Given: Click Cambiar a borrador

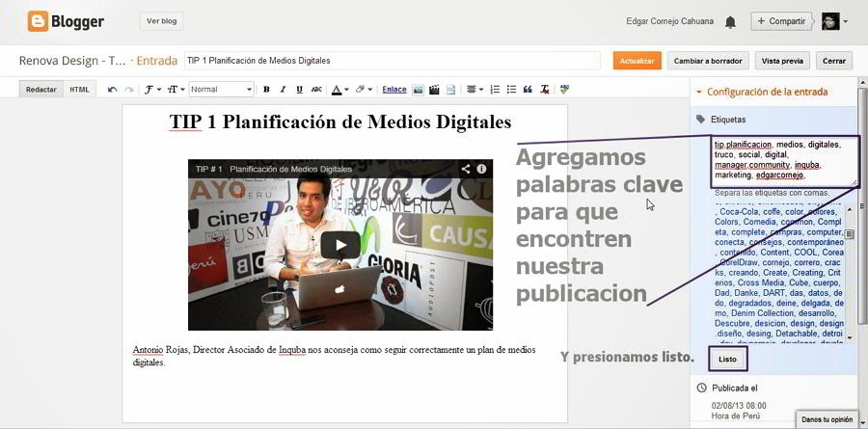Looking at the screenshot, I should 708,61.
